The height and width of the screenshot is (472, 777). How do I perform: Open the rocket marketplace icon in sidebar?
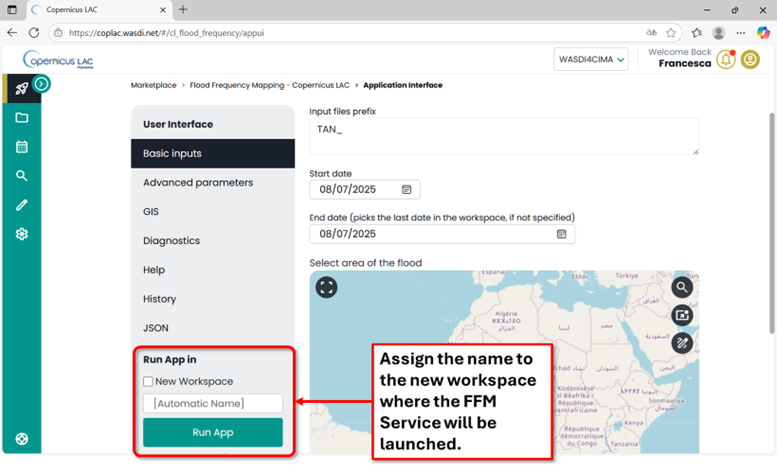click(x=21, y=89)
